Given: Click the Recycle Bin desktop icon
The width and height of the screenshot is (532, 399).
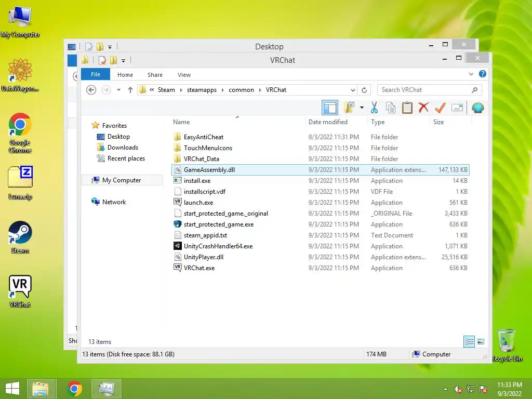Looking at the screenshot, I should click(x=507, y=345).
